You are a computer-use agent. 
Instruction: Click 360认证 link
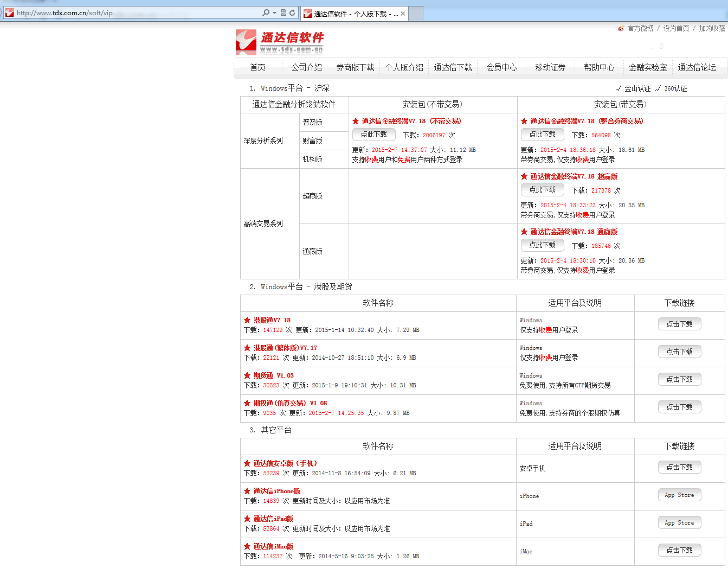coord(675,88)
